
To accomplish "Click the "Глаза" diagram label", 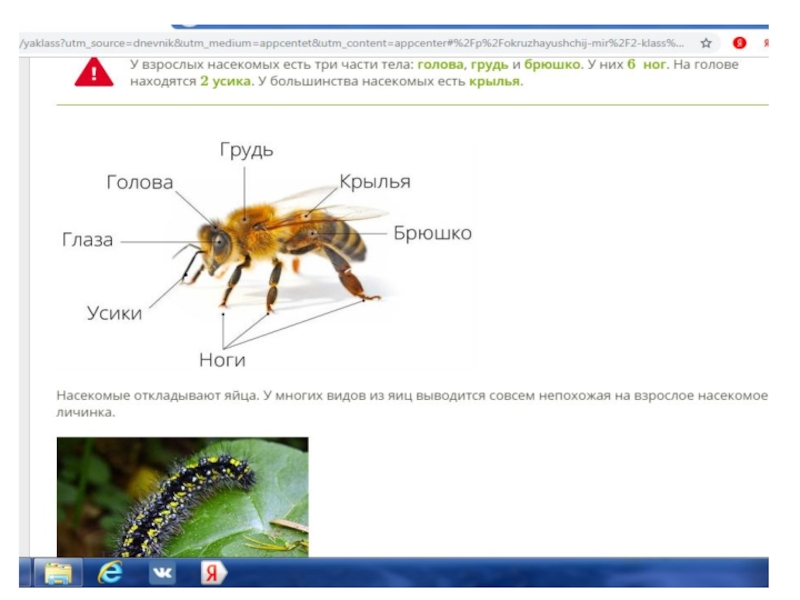I will 87,240.
